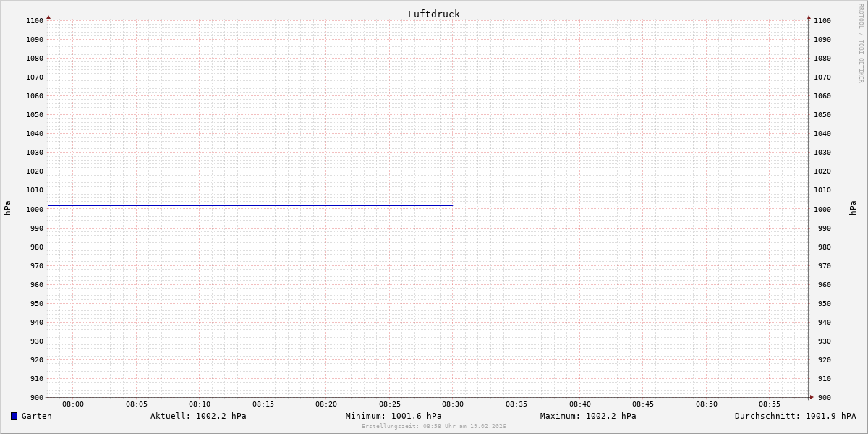Select the 08:55 time axis label
868x434 pixels.
770,404
